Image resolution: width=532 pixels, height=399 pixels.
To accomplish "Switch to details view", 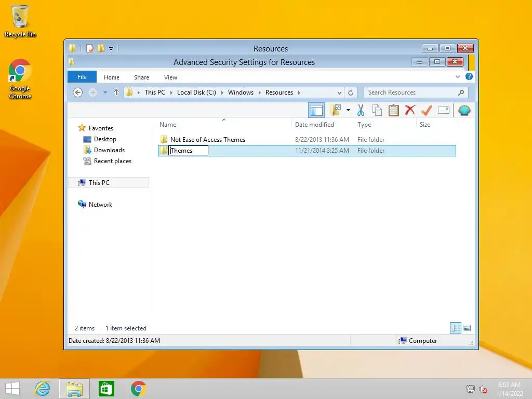I will tap(455, 328).
